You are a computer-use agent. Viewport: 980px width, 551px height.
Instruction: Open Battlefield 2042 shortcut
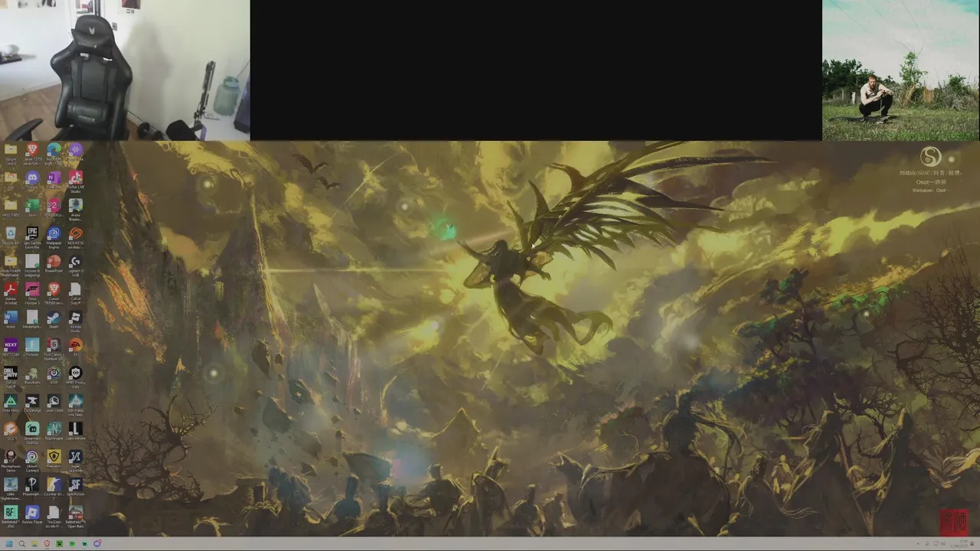11,517
